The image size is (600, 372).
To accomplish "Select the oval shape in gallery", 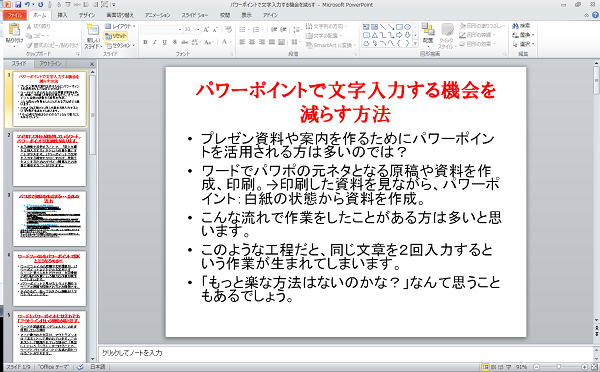I will coord(408,27).
